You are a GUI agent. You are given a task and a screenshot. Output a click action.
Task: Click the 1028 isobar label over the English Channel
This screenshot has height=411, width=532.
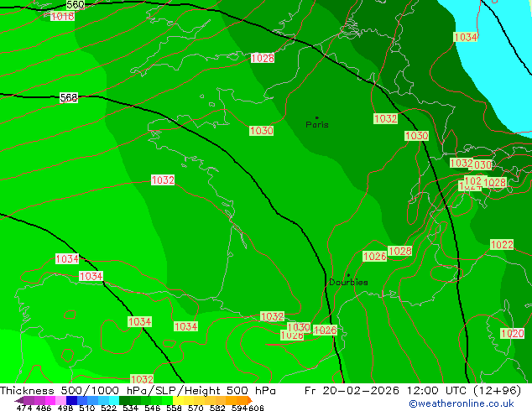tap(263, 58)
